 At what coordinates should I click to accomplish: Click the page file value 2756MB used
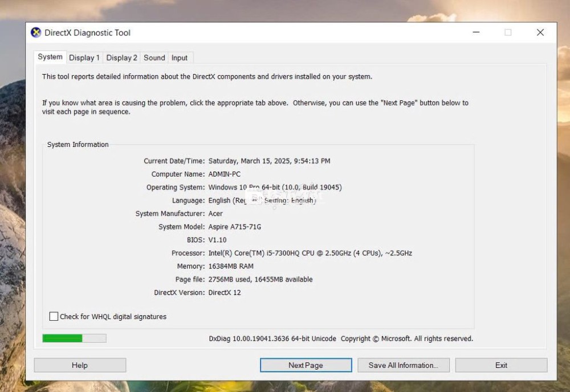point(260,279)
